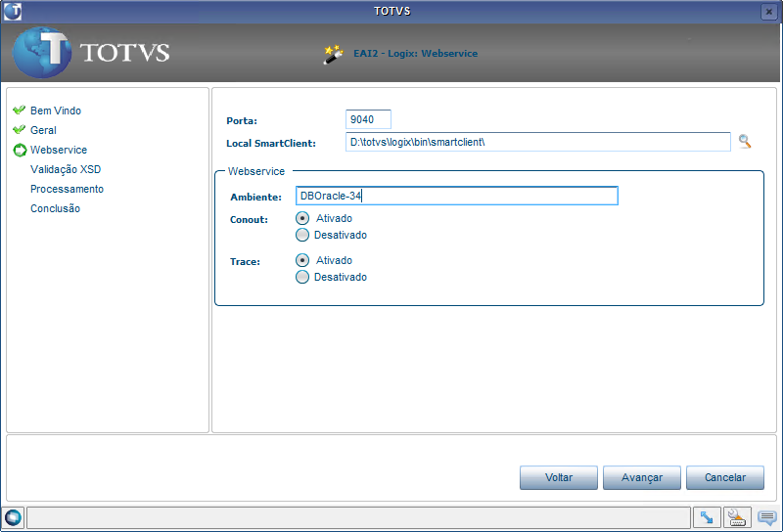Select Conout Ativado radio button
The width and height of the screenshot is (783, 532).
302,218
